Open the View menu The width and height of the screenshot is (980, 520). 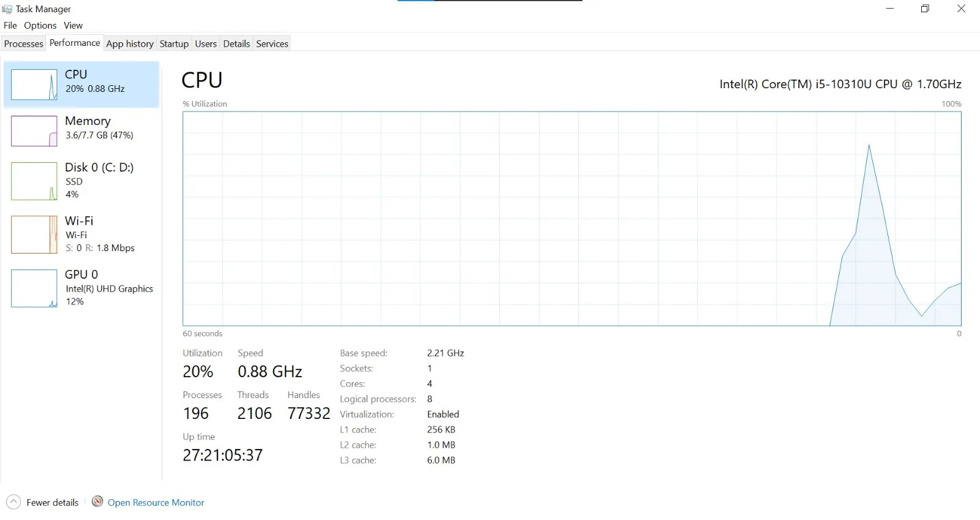point(73,25)
